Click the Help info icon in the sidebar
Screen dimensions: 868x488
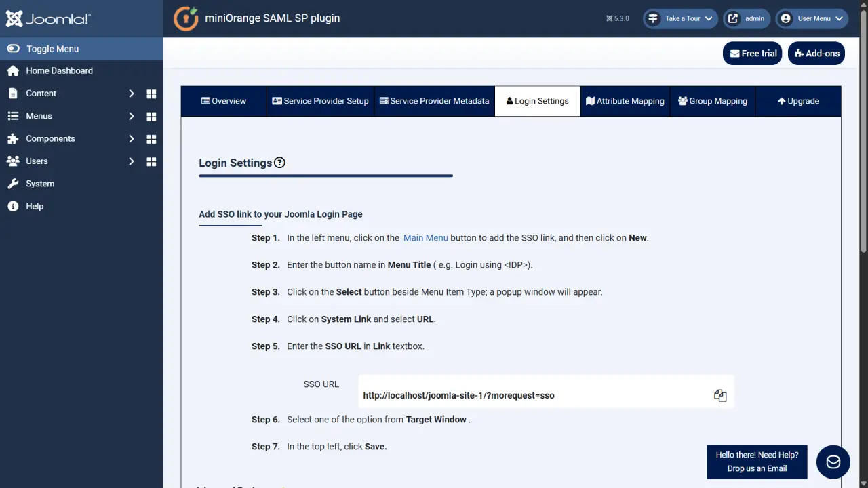[x=13, y=206]
